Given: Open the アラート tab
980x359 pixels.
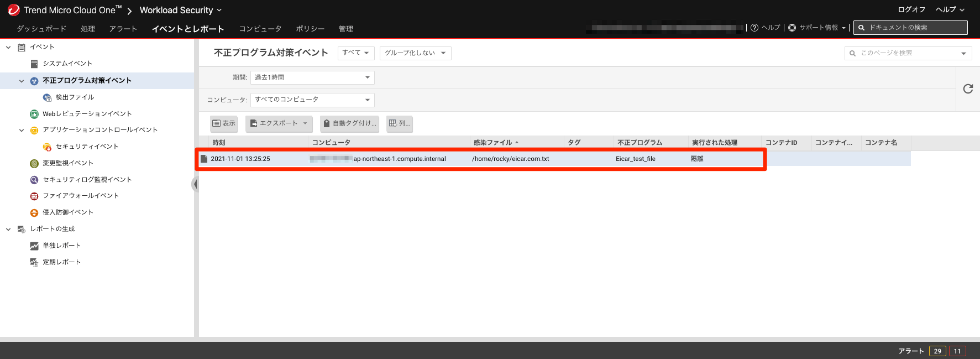Looking at the screenshot, I should coord(123,29).
